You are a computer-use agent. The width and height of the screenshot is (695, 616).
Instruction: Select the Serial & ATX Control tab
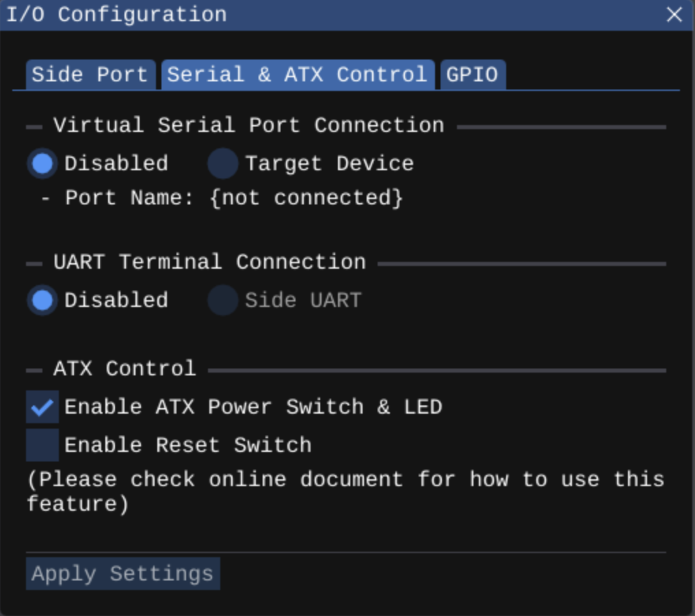pyautogui.click(x=297, y=75)
